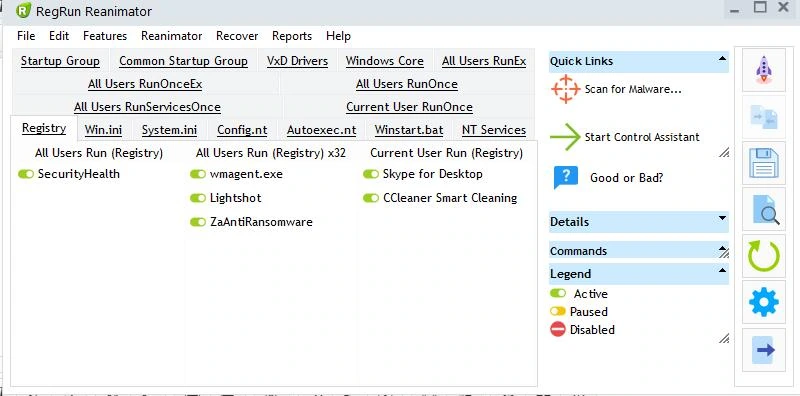Switch to the VxD Drivers tab

(x=297, y=61)
